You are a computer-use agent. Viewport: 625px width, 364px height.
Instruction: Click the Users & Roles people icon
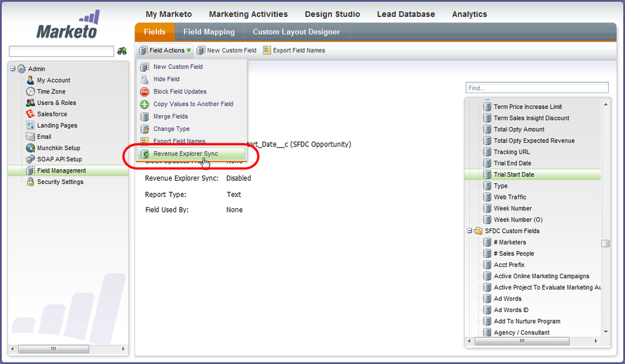coord(30,103)
